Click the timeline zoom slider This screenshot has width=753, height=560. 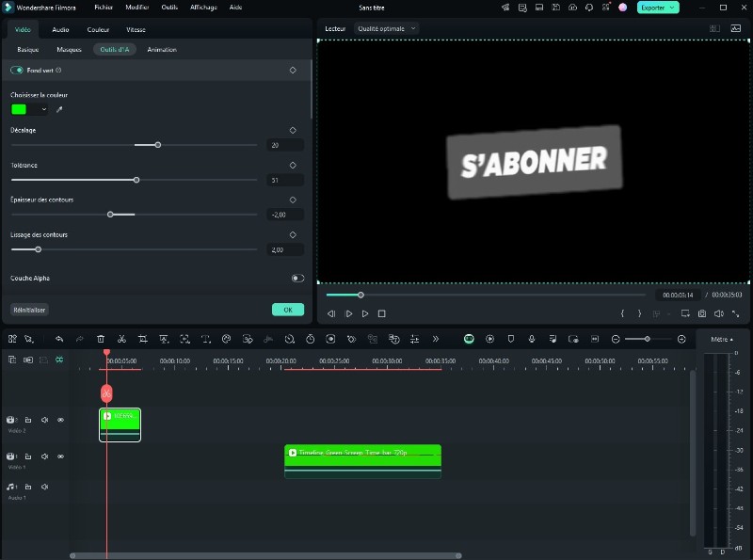(x=648, y=339)
